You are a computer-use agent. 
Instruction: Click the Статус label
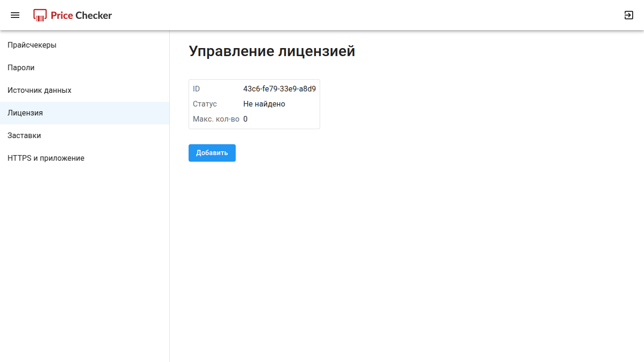pyautogui.click(x=205, y=104)
